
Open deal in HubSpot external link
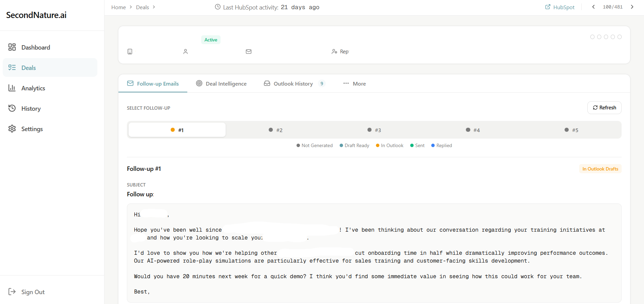(x=560, y=7)
